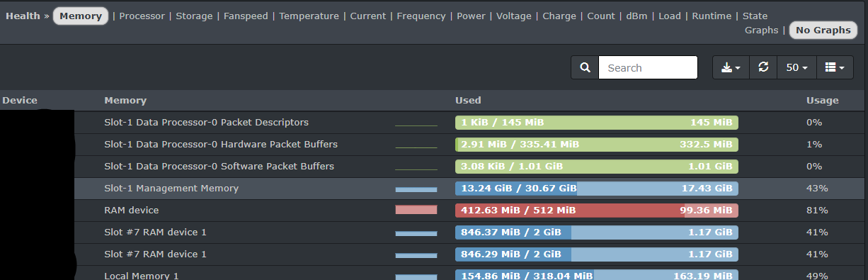The width and height of the screenshot is (868, 280).
Task: Open the Current sensors view
Action: point(368,16)
